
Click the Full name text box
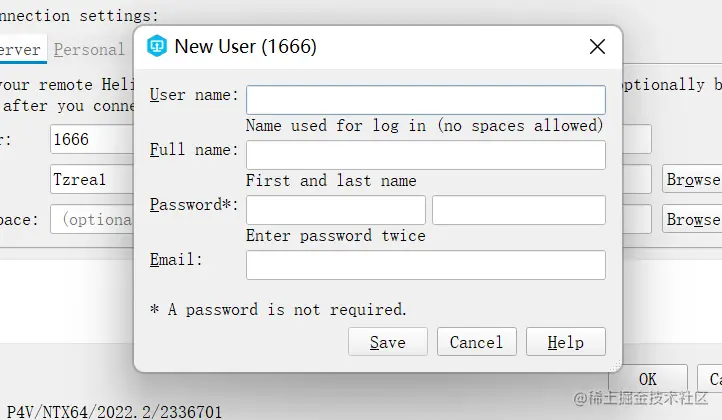point(425,154)
